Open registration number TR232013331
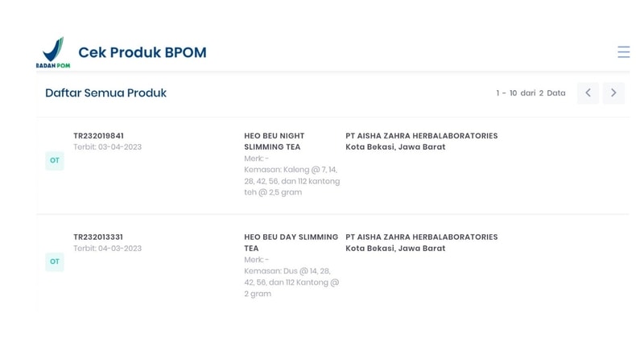This screenshot has height=362, width=644. click(98, 237)
